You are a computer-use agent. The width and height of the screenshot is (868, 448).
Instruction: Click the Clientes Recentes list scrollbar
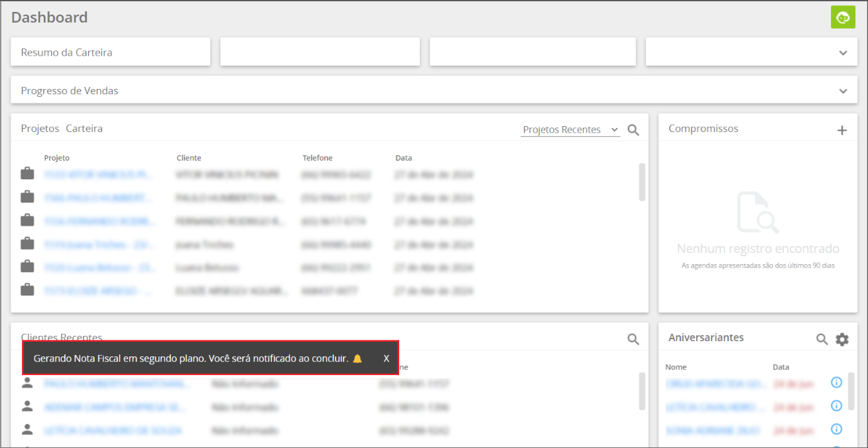tap(641, 391)
